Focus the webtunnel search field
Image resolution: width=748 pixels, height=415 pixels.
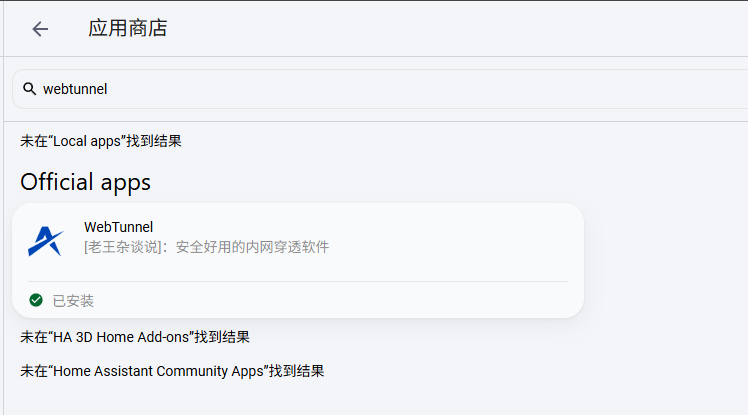[380, 89]
